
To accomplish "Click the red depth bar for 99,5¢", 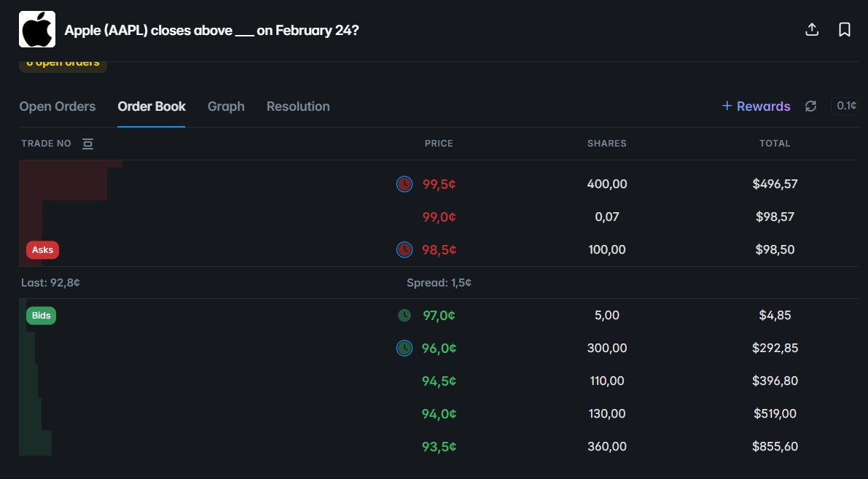I will (x=63, y=184).
